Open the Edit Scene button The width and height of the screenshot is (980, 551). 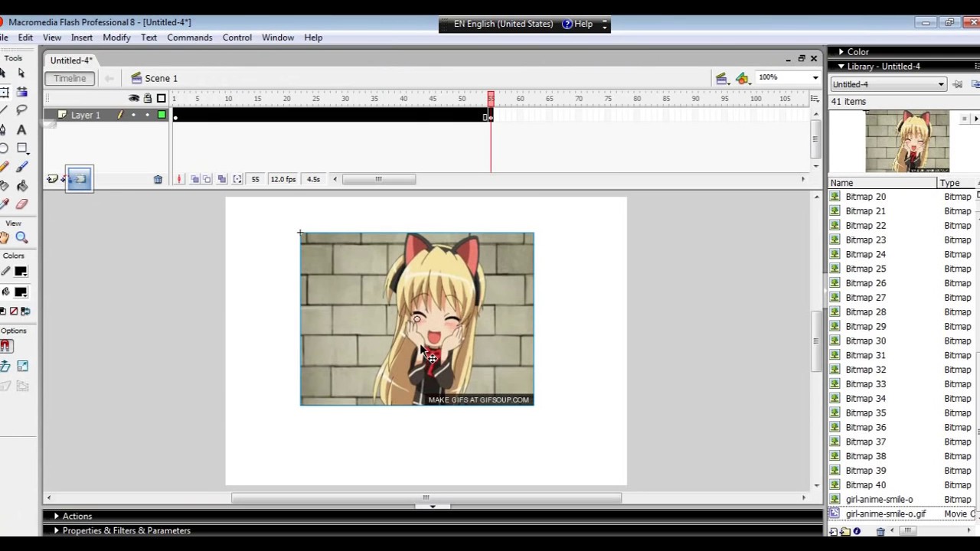(x=721, y=78)
